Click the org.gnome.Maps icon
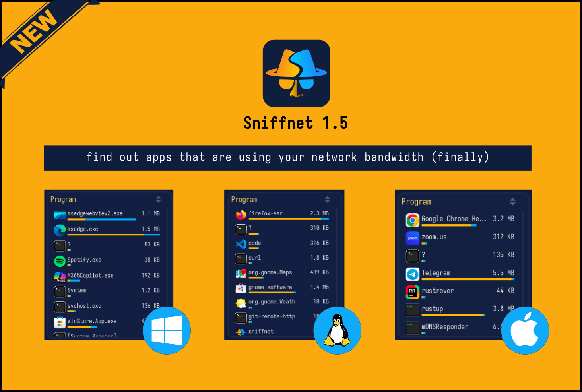 tap(241, 274)
